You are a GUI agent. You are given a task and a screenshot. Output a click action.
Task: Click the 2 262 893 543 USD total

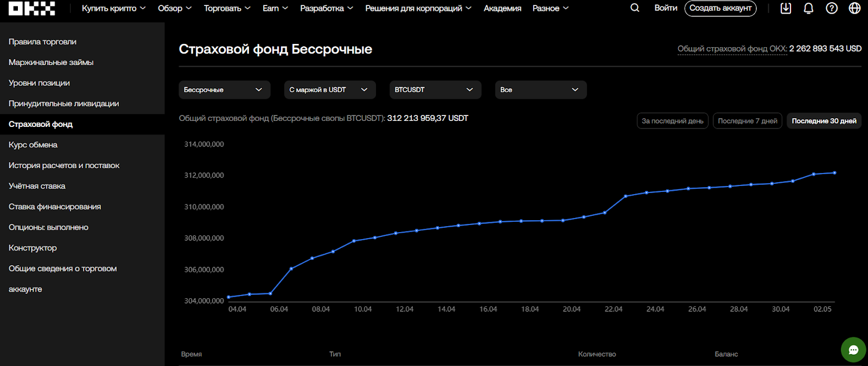pyautogui.click(x=825, y=49)
